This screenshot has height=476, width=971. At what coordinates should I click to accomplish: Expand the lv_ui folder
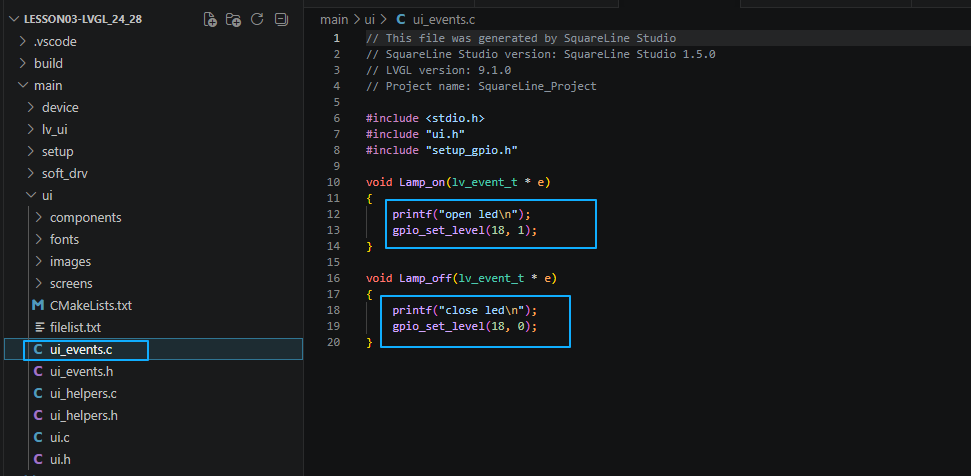(x=31, y=129)
